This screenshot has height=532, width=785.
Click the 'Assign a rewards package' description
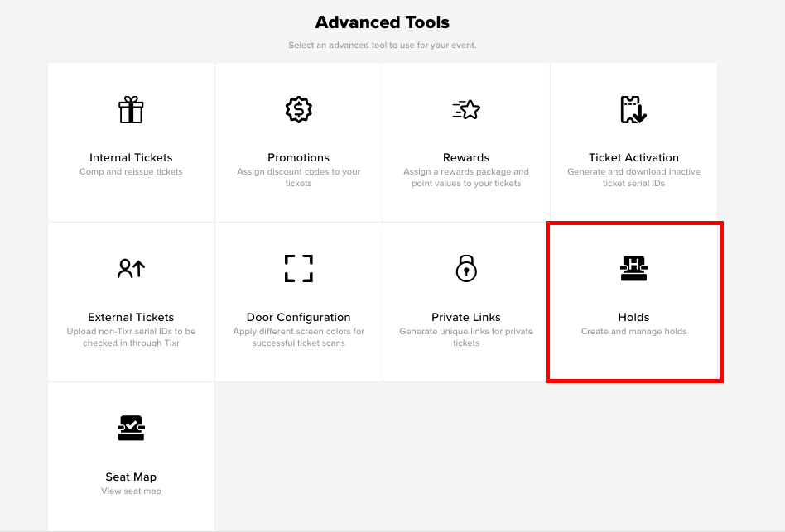click(x=466, y=178)
